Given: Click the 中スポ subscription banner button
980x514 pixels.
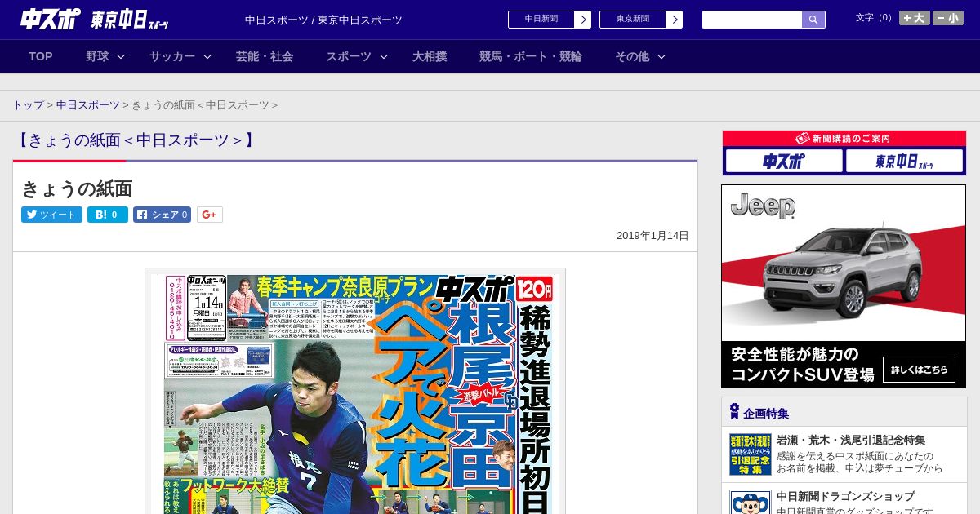Looking at the screenshot, I should tap(784, 162).
